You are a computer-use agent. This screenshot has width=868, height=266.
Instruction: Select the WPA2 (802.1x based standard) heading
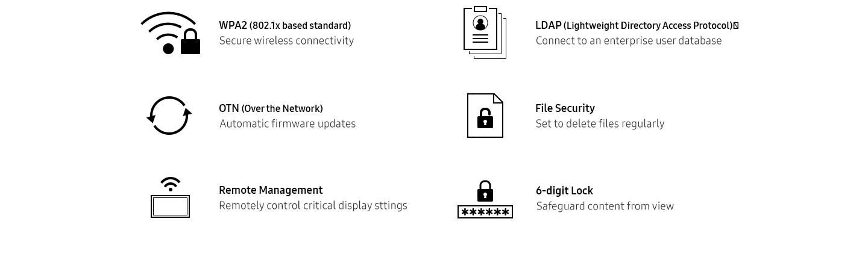tap(285, 25)
